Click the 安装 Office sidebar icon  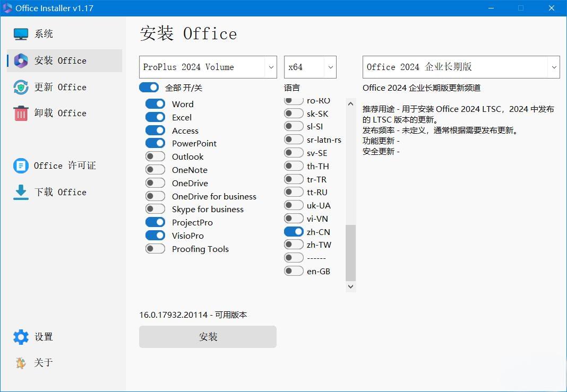21,60
